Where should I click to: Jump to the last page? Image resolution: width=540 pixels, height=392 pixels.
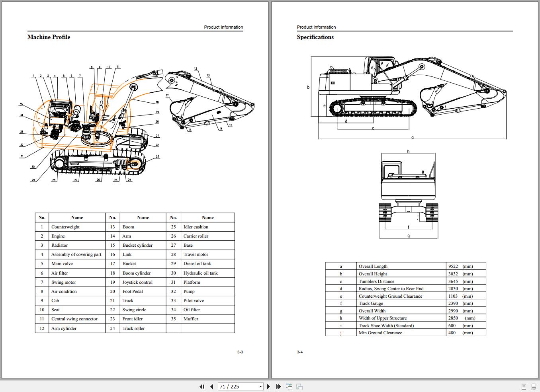(x=278, y=386)
